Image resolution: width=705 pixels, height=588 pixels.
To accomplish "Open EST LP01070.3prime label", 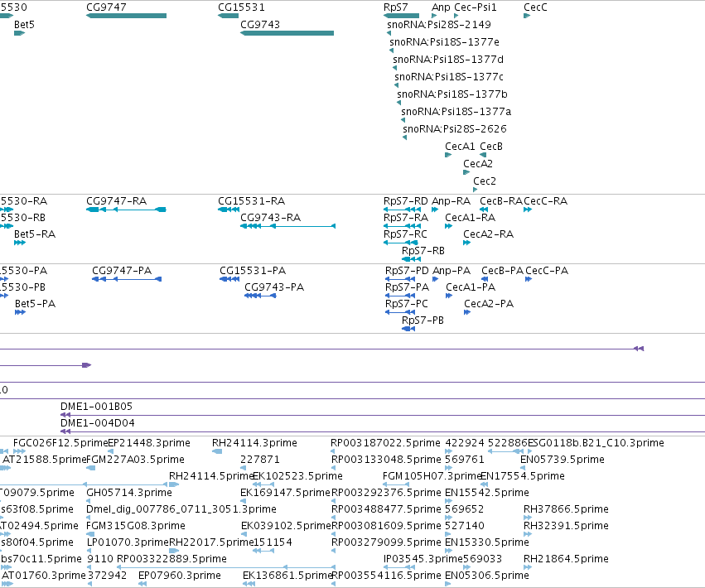I will point(128,542).
